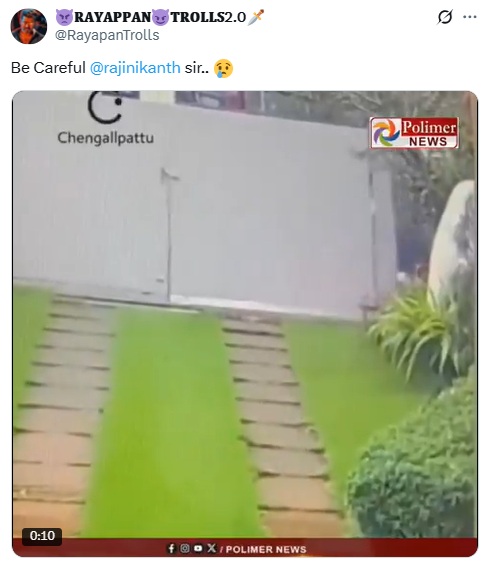This screenshot has height=565, width=486.
Task: Click the Chengallpattu location label
Action: click(106, 138)
